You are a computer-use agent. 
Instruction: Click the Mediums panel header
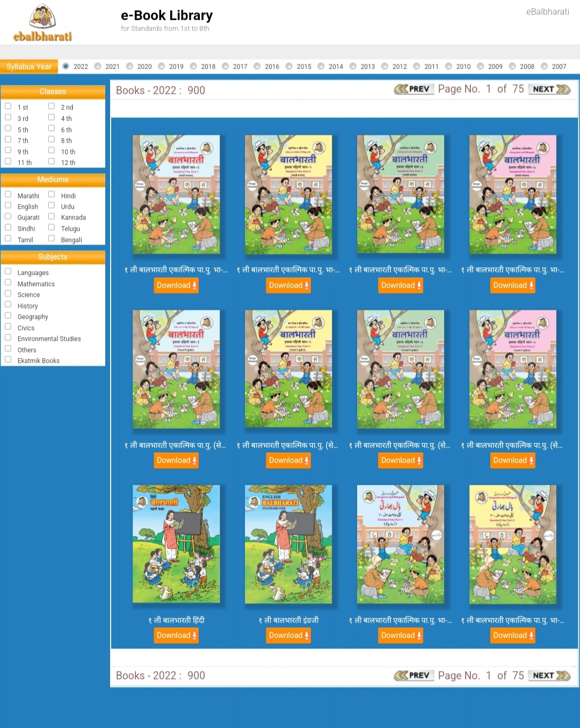tap(53, 180)
